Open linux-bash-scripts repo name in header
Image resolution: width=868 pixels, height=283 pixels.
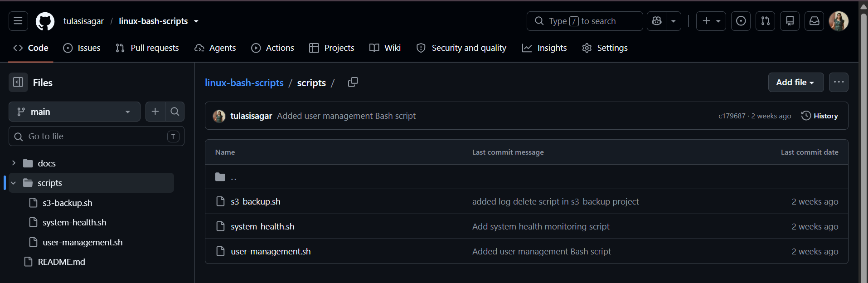(x=153, y=21)
